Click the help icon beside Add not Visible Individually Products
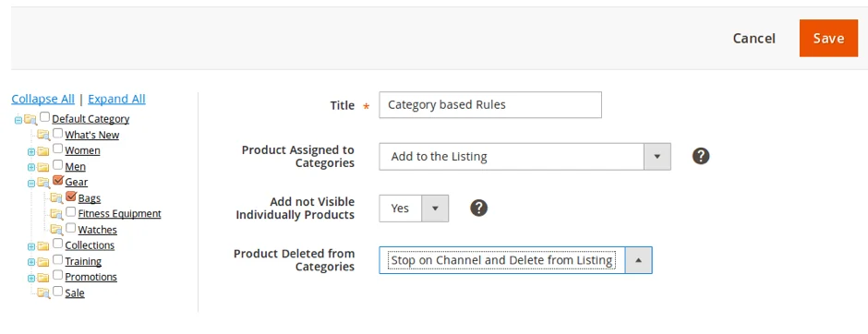This screenshot has height=334, width=868. pos(479,208)
